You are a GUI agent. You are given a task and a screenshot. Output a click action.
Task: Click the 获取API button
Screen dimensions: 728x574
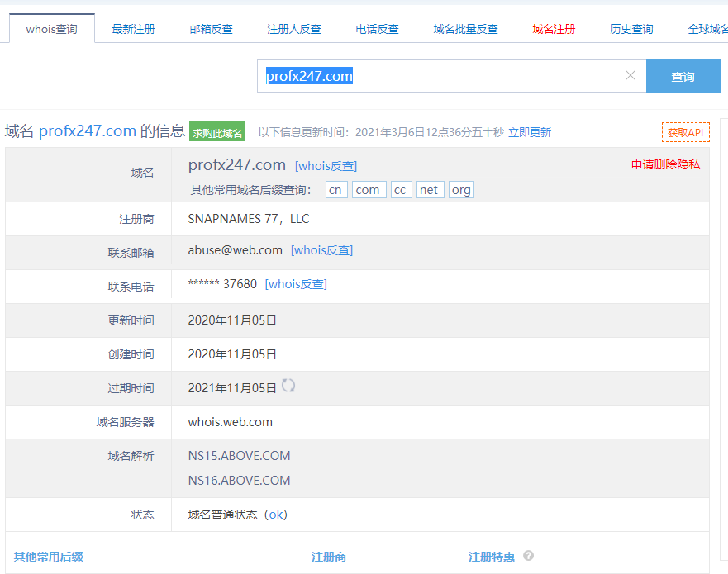685,132
